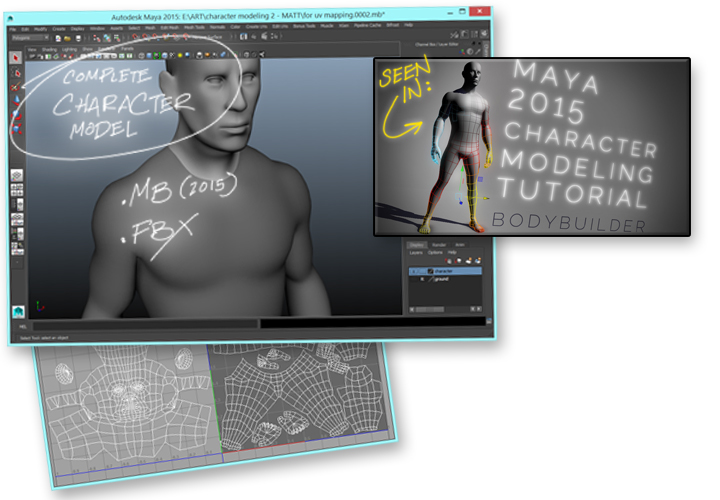Click the character layer color swatch
720x500 pixels.
(431, 271)
